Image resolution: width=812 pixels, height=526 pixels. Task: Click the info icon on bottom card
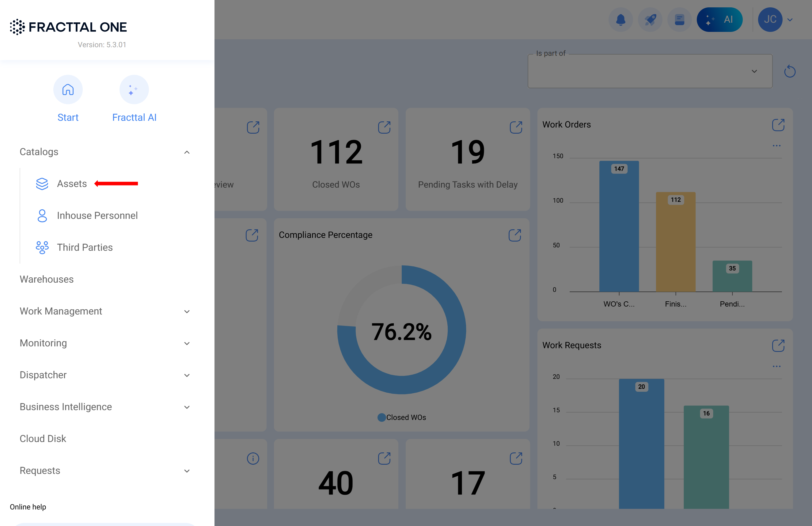coord(253,459)
